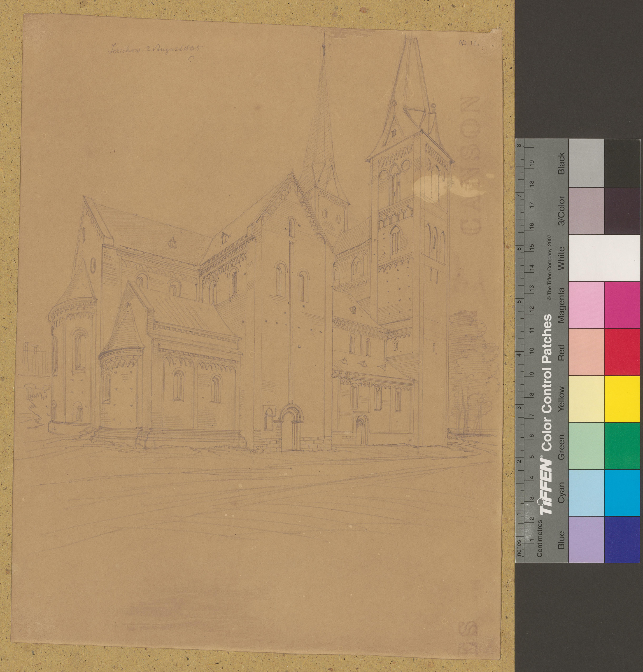Click the 'Centimetres' ruler label
This screenshot has height=672, width=643.
click(539, 538)
